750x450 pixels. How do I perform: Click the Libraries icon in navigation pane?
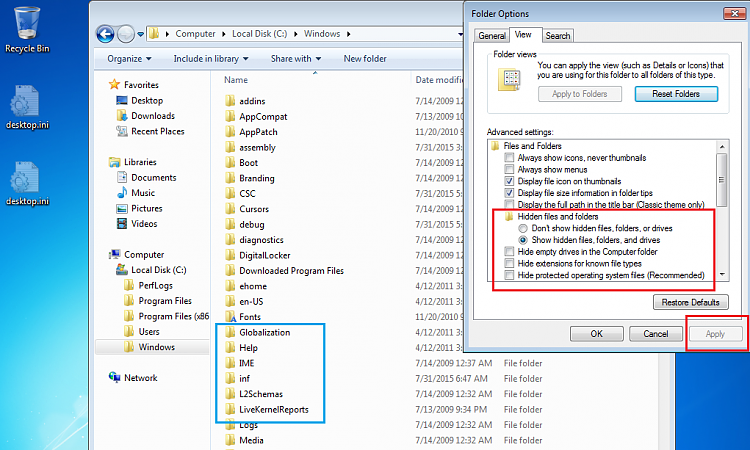[x=114, y=162]
